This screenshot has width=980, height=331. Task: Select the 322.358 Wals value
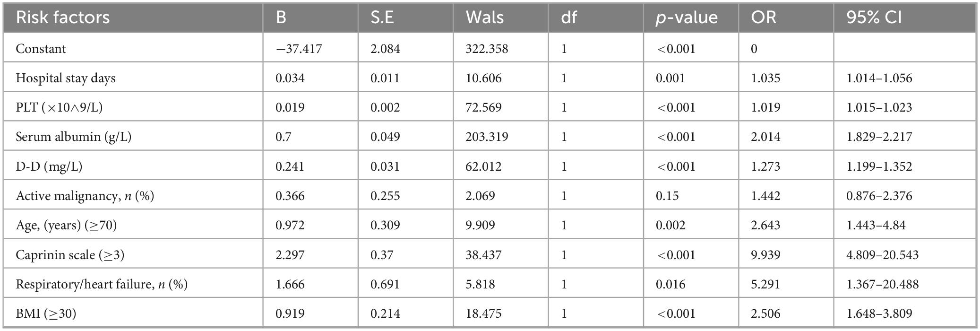[487, 49]
